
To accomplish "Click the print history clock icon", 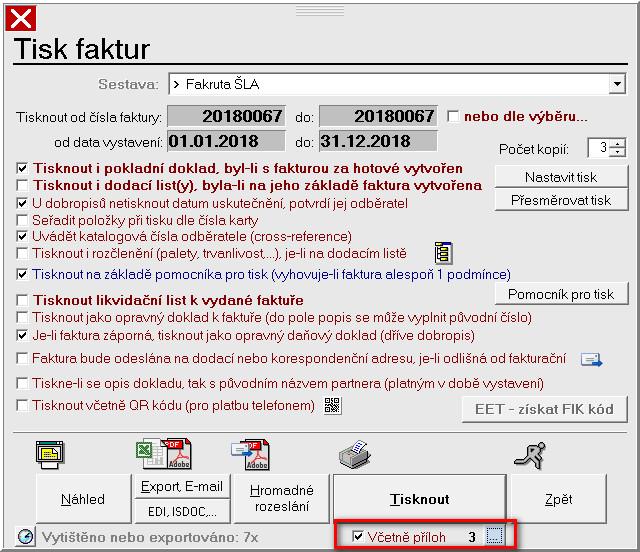I will (25, 536).
